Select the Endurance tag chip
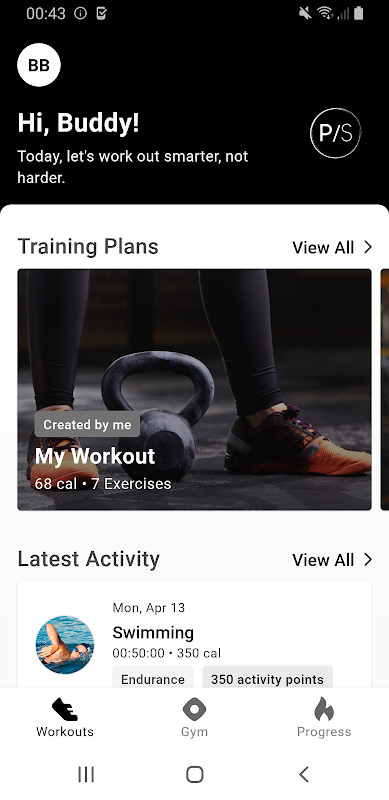 [153, 679]
